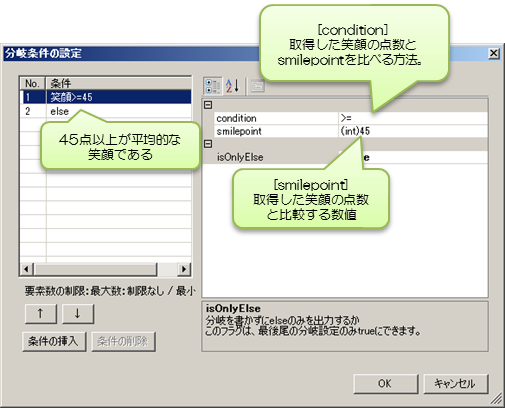
Task: Collapse the second property category containing isOnlyElse
Action: [208, 144]
